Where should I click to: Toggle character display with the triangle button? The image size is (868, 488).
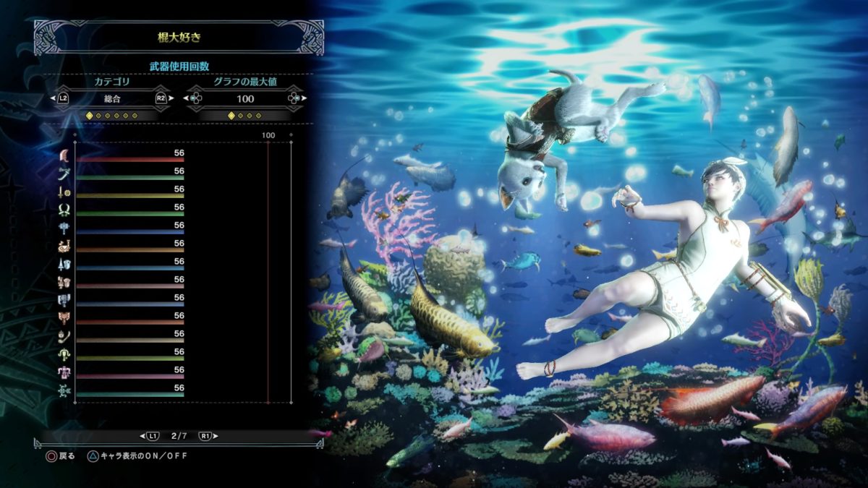(x=93, y=456)
